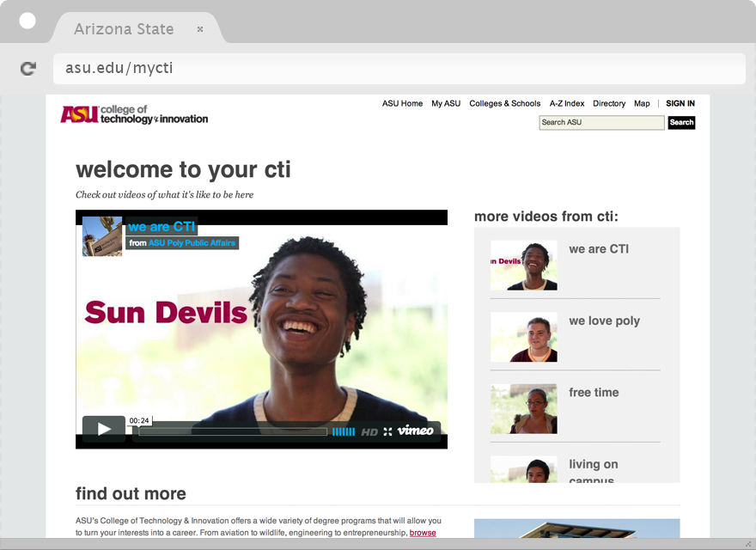Viewport: 756px width, 550px height.
Task: Click the Search ASU input field
Action: click(601, 123)
